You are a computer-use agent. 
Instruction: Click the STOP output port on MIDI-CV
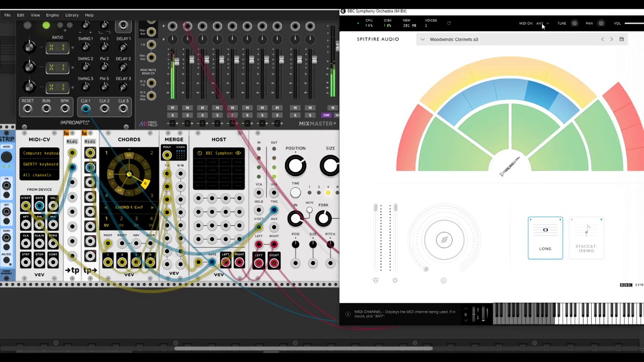(39, 262)
